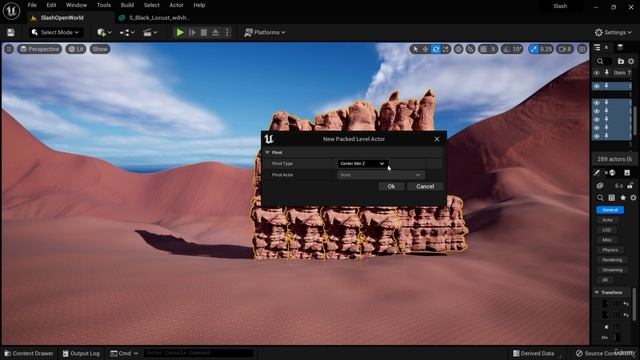This screenshot has width=640, height=360.
Task: Toggle surface snapping in the viewport toolbar
Action: click(470, 49)
